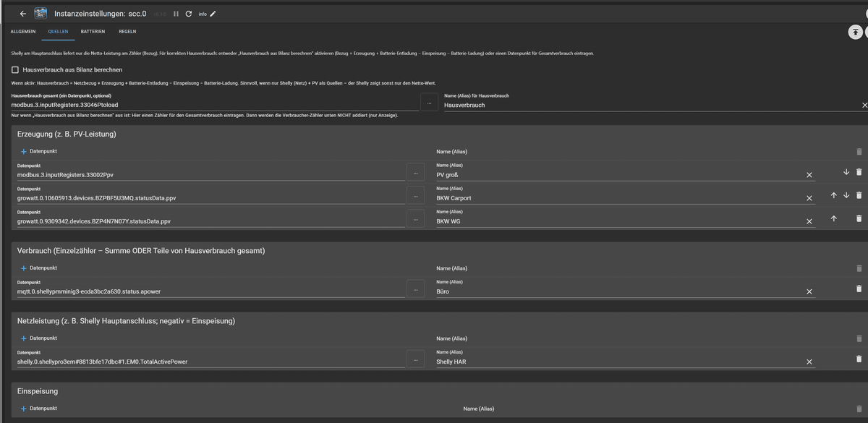Open datapoint selector for Shelly HAR entry
The width and height of the screenshot is (868, 423).
click(x=416, y=359)
